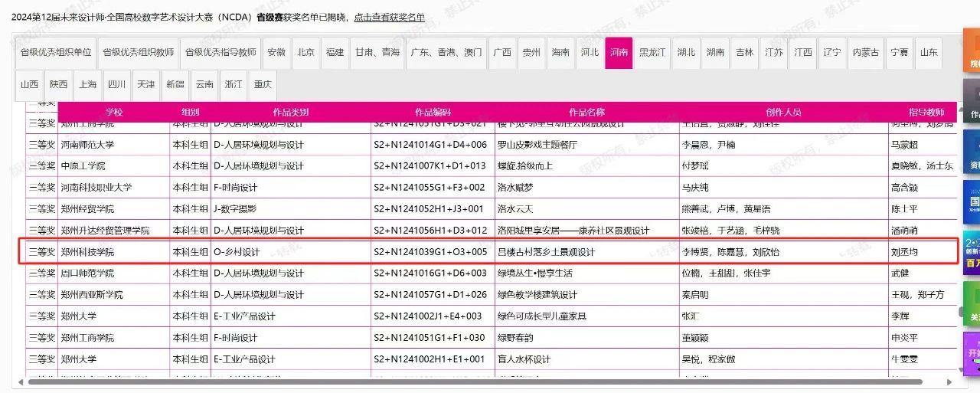980x393 pixels.
Task: Select the 湖北 province tab
Action: (687, 53)
